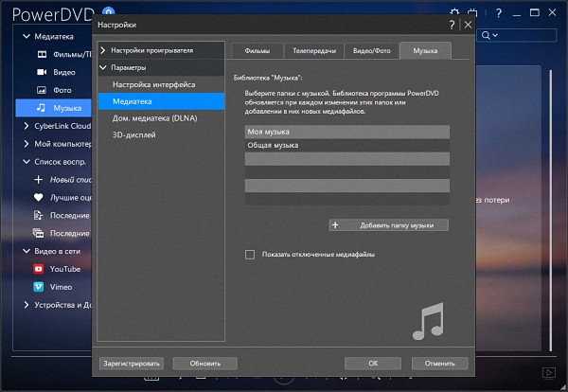This screenshot has height=392, width=568.
Task: Click the Зарегистрировать button
Action: click(x=131, y=363)
